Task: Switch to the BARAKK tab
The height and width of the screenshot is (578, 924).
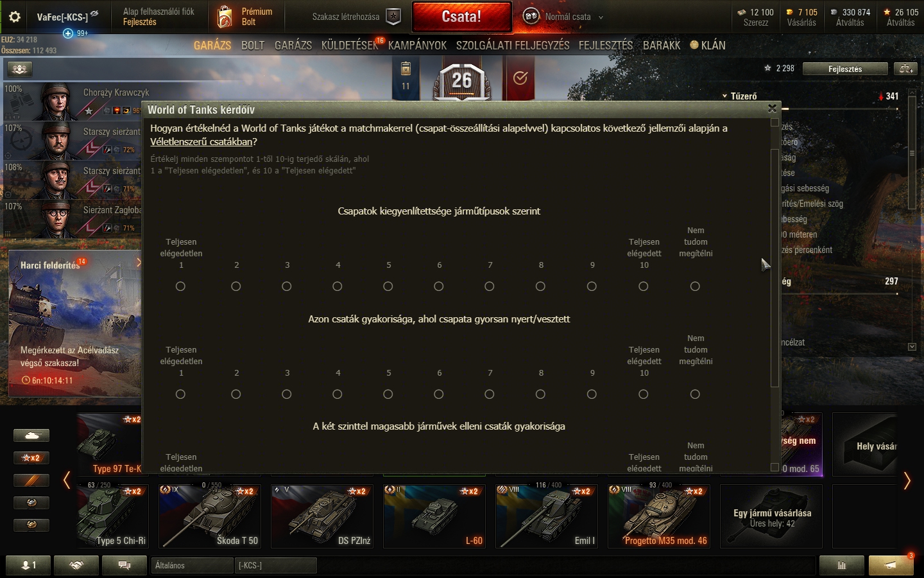Action: (x=662, y=46)
